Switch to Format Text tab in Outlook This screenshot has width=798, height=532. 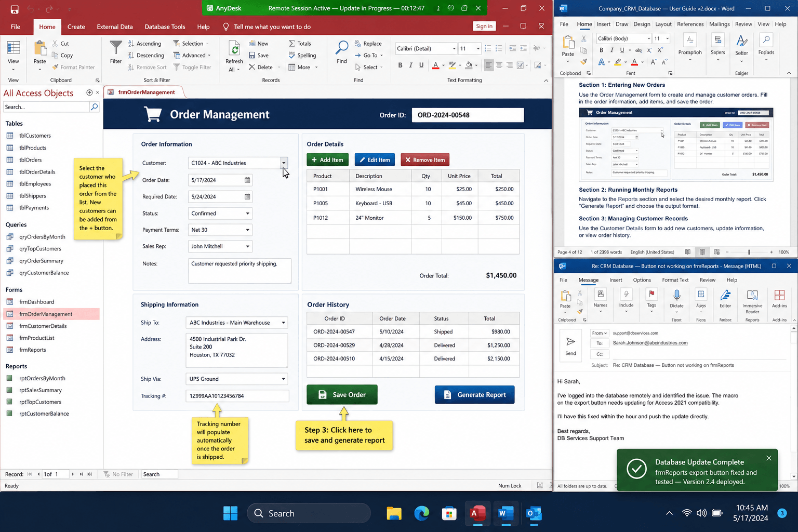tap(675, 280)
